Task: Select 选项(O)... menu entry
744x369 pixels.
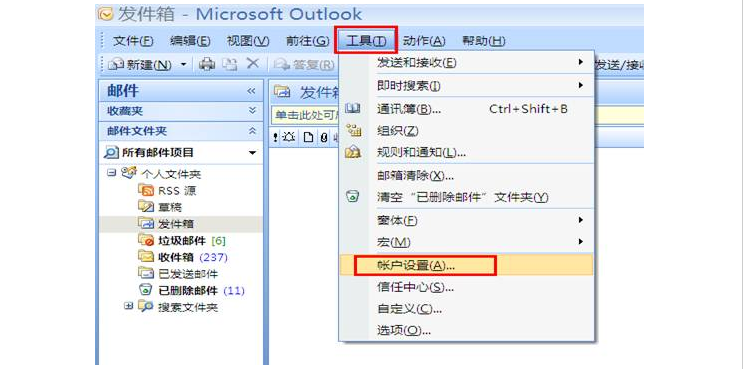Action: coord(466,330)
